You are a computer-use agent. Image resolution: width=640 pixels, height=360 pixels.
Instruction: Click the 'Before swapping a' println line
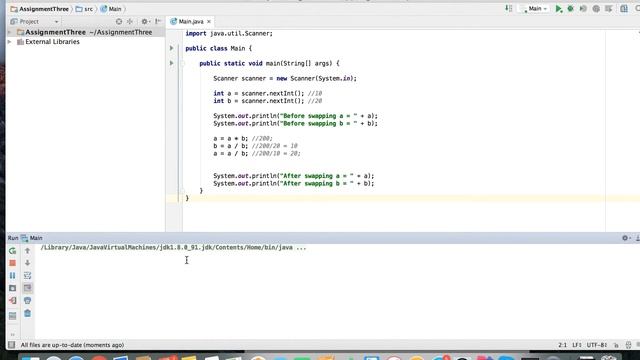pos(295,116)
